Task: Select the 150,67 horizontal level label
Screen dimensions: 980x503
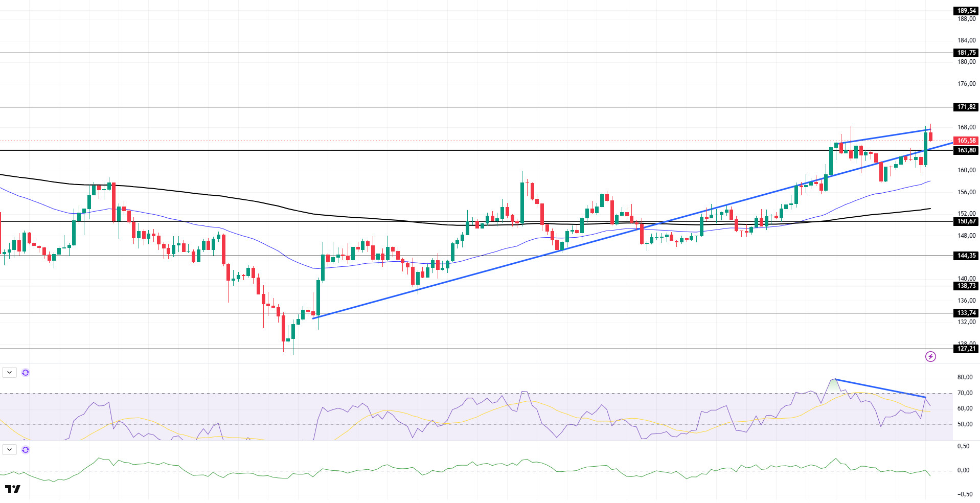Action: (966, 221)
